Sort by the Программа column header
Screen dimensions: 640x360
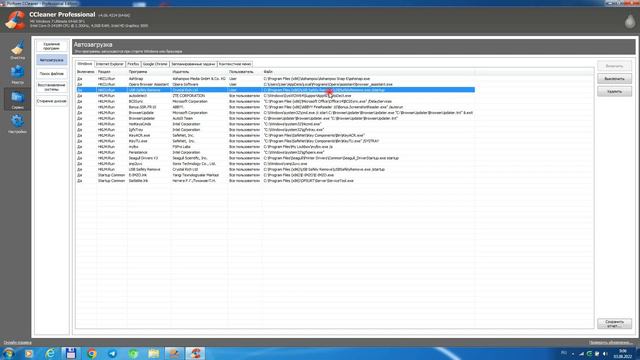click(x=149, y=71)
